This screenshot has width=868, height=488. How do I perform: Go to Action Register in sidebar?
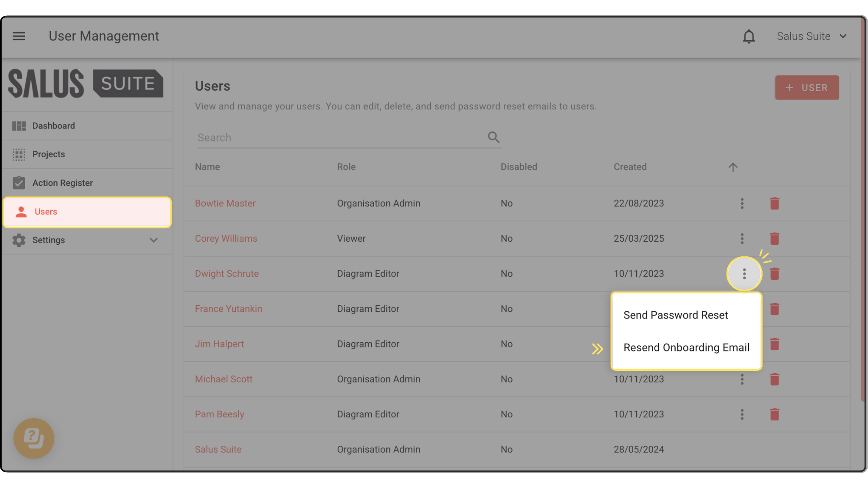(x=62, y=183)
